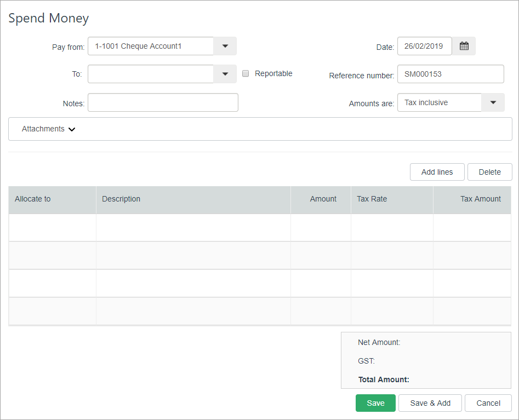The height and width of the screenshot is (420, 519).
Task: Click the Tax inclusive selection box
Action: 439,102
